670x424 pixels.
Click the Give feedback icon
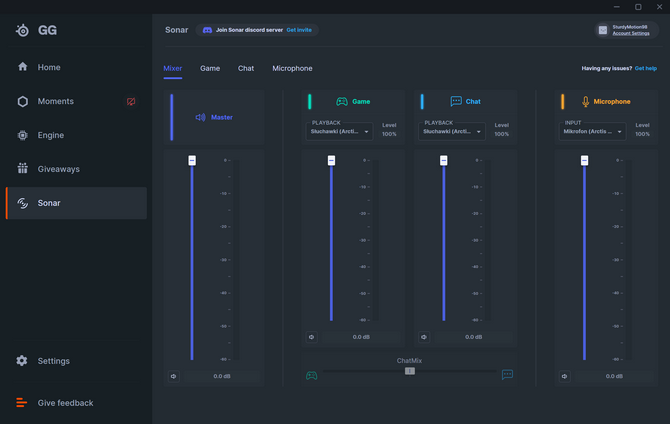coord(21,403)
